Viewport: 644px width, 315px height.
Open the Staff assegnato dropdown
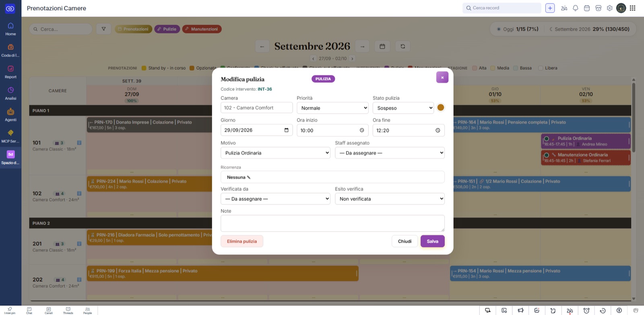click(x=390, y=153)
